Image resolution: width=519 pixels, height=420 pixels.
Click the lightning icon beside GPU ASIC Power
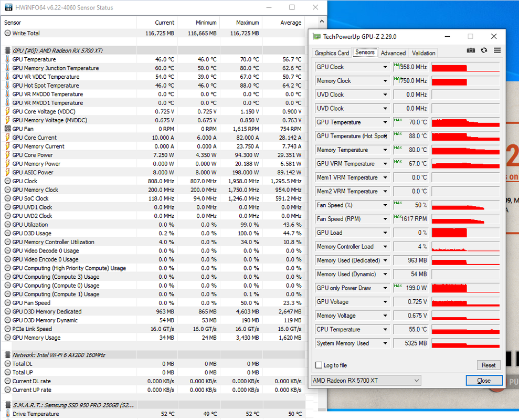7,172
